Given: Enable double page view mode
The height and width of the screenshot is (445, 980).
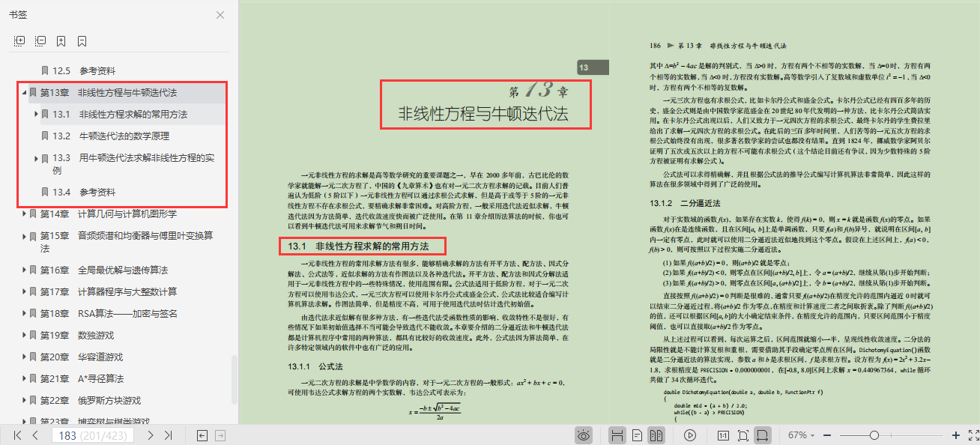Looking at the screenshot, I should [x=658, y=434].
